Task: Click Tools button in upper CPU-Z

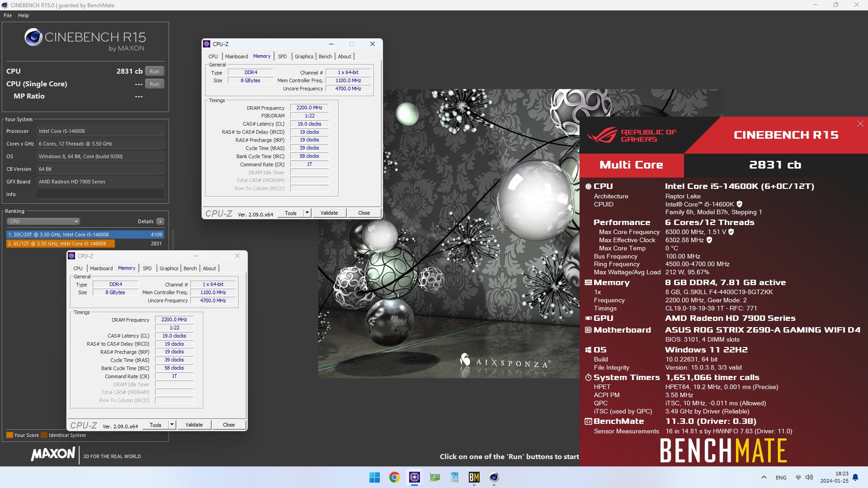Action: tap(291, 213)
